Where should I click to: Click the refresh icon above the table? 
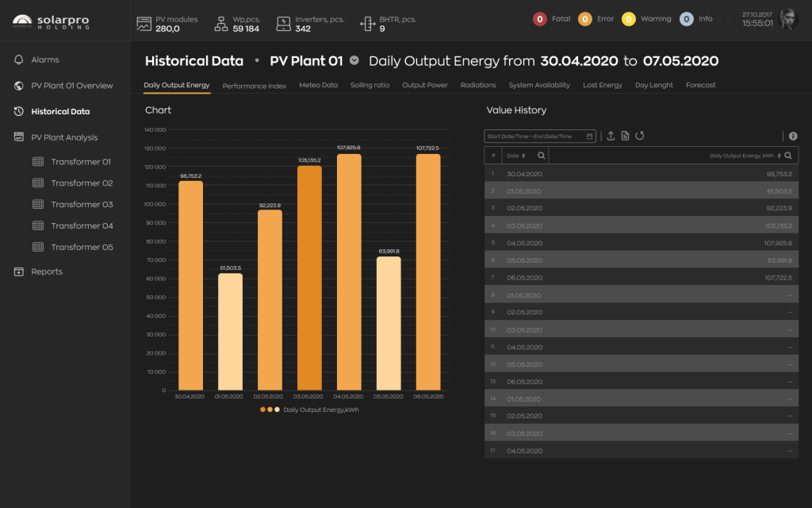click(639, 136)
